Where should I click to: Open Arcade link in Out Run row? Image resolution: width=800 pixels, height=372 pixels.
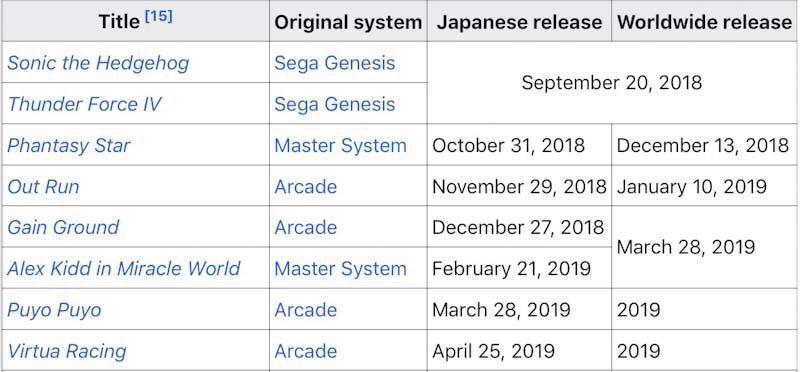(x=306, y=186)
